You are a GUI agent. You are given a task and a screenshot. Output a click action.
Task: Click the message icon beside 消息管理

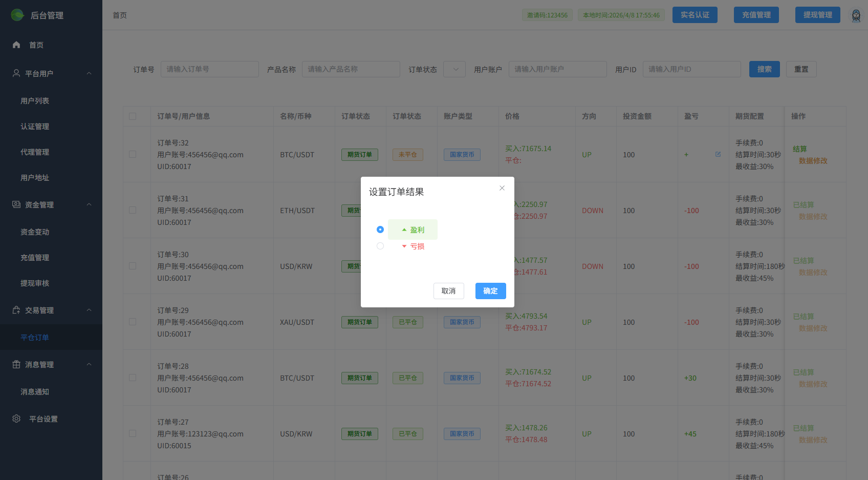16,364
